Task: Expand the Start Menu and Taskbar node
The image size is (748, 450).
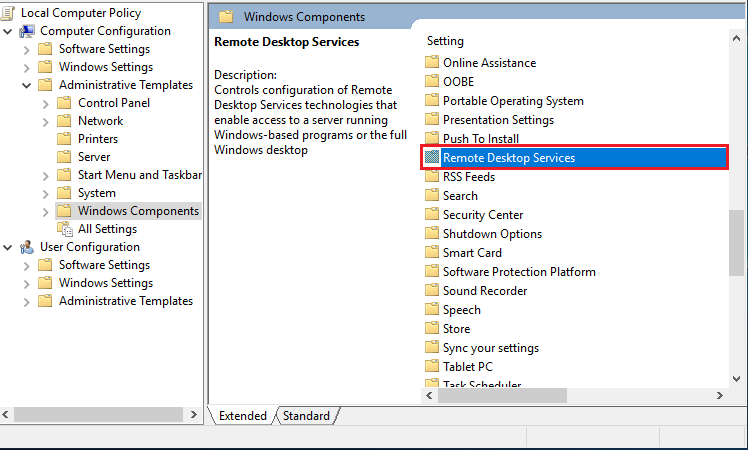Action: tap(45, 176)
